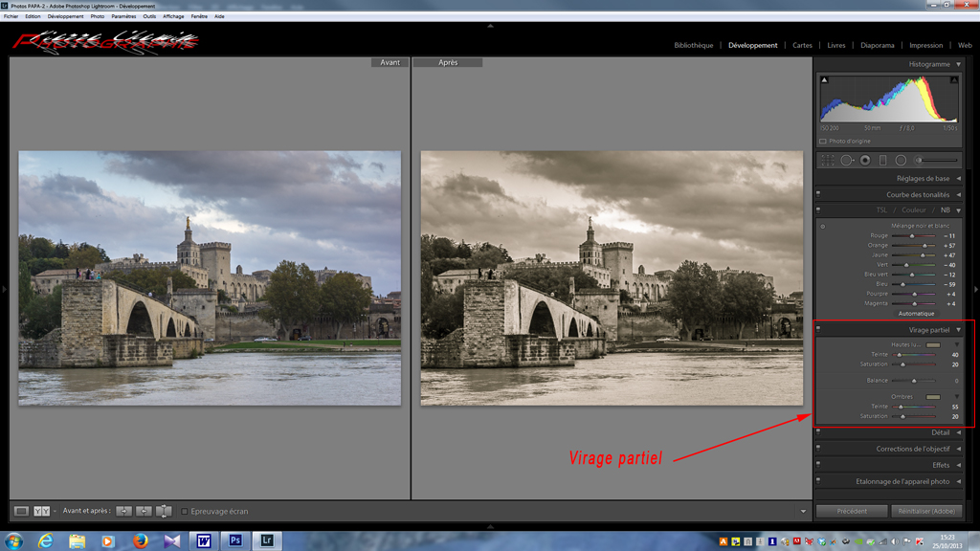This screenshot has width=980, height=551.
Task: Toggle highlight clipping indicator in histogram
Action: click(x=954, y=80)
